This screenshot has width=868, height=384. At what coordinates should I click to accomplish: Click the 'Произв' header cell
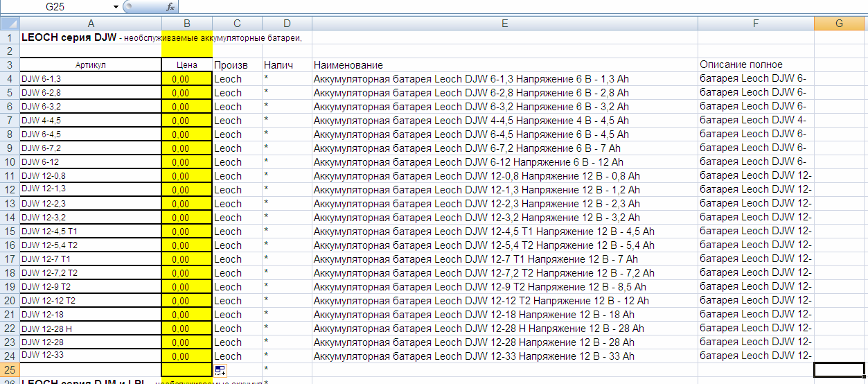tap(237, 65)
